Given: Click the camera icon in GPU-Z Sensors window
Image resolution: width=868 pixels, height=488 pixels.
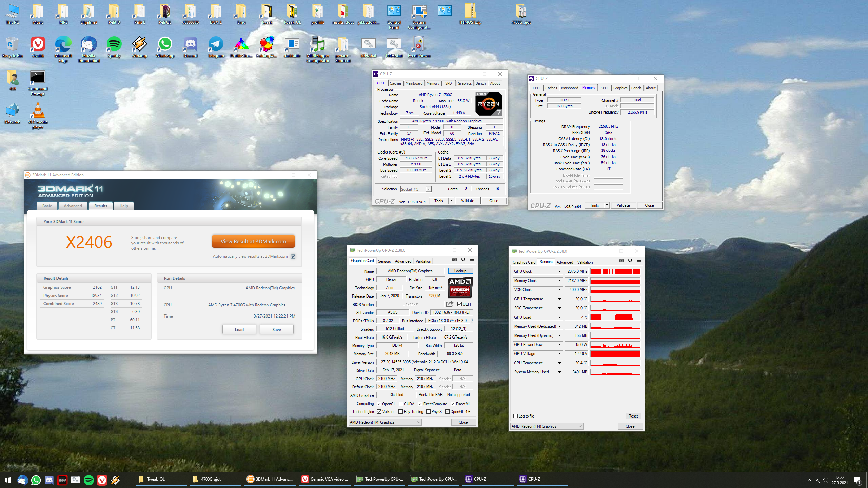Looking at the screenshot, I should 621,261.
